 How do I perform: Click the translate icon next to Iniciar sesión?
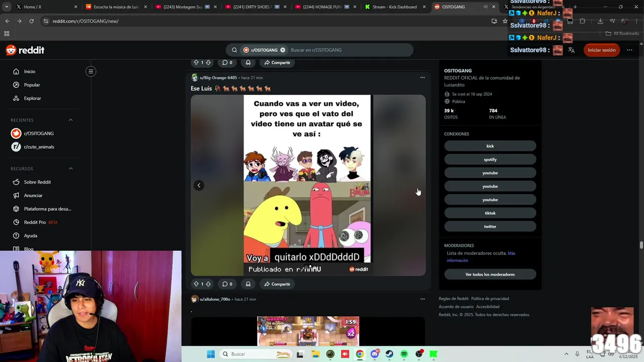572,50
